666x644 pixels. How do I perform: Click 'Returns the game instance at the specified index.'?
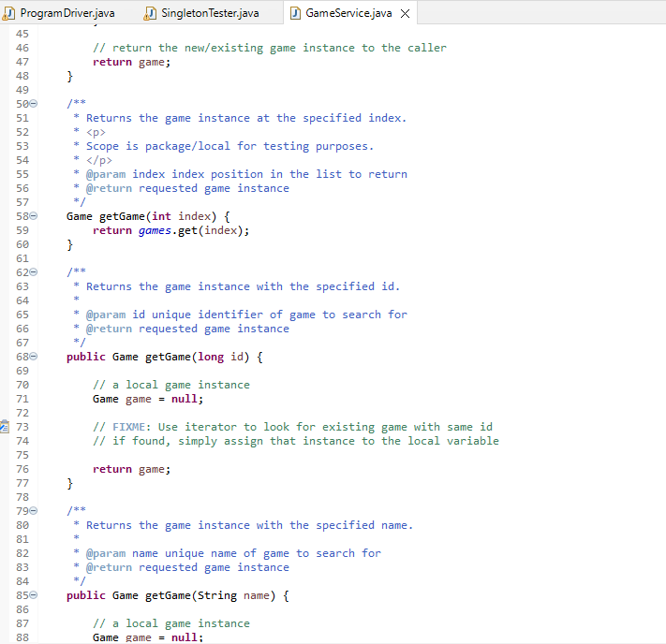point(246,118)
